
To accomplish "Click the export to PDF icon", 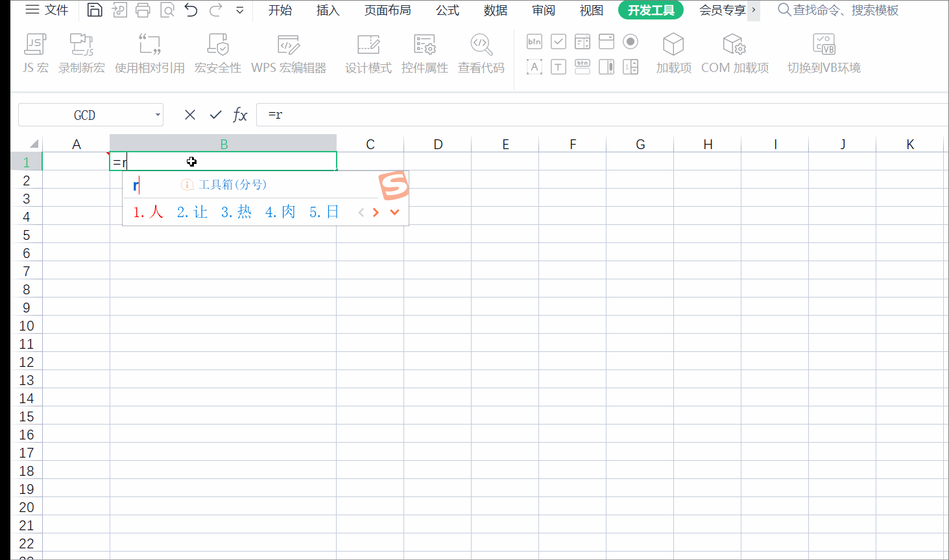I will [119, 10].
